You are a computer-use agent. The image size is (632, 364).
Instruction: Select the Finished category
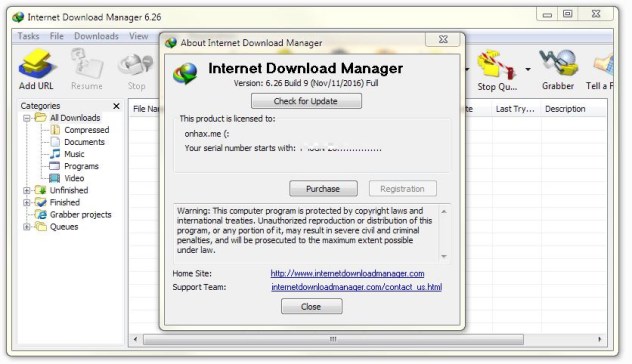tap(64, 202)
